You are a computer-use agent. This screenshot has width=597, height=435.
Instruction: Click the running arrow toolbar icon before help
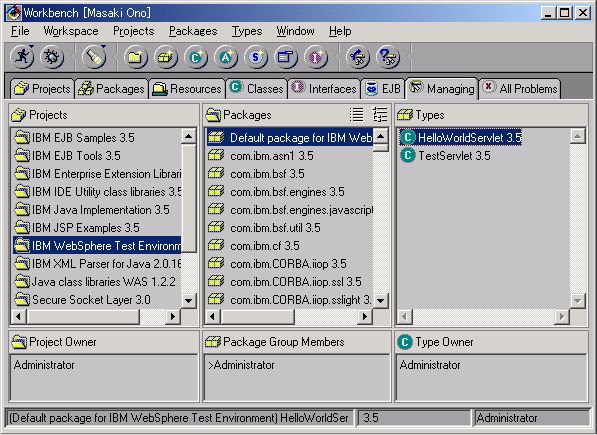coord(358,57)
